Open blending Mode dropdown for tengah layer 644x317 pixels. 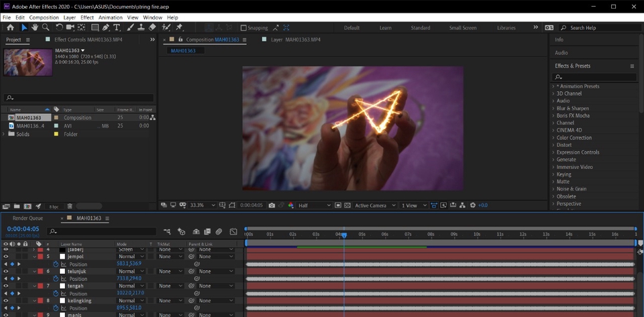click(130, 286)
